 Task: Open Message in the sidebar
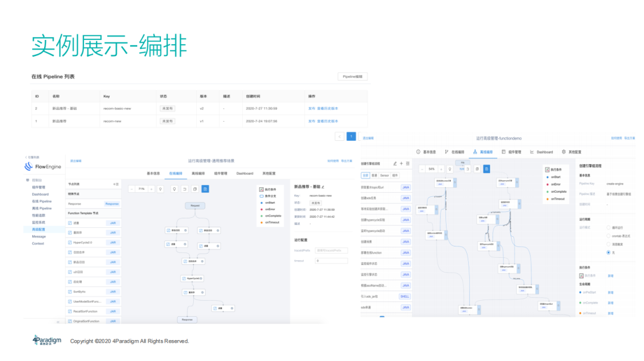point(39,236)
